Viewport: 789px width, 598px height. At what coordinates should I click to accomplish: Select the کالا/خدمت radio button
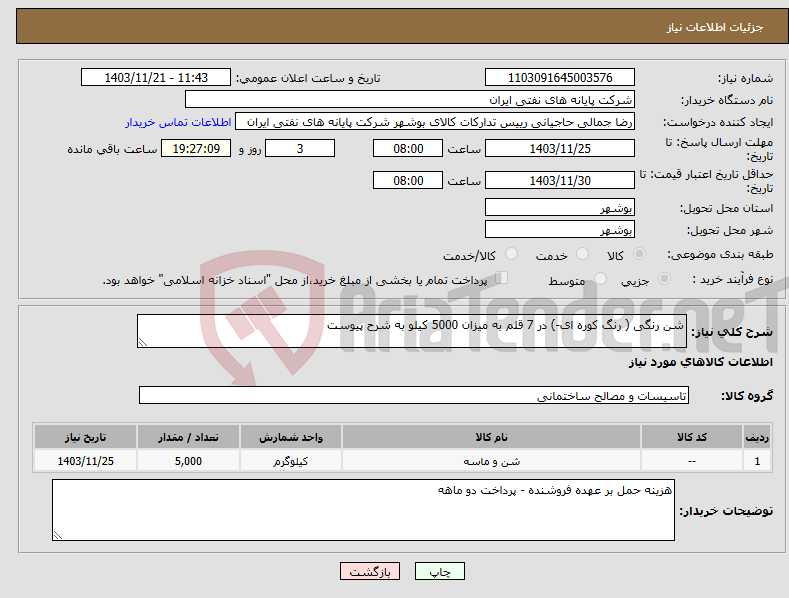tap(511, 254)
